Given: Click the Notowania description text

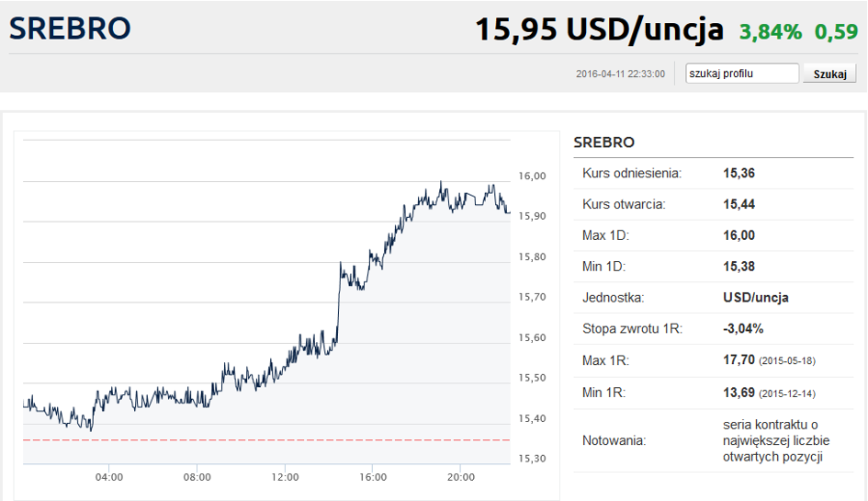Looking at the screenshot, I should coord(776,440).
